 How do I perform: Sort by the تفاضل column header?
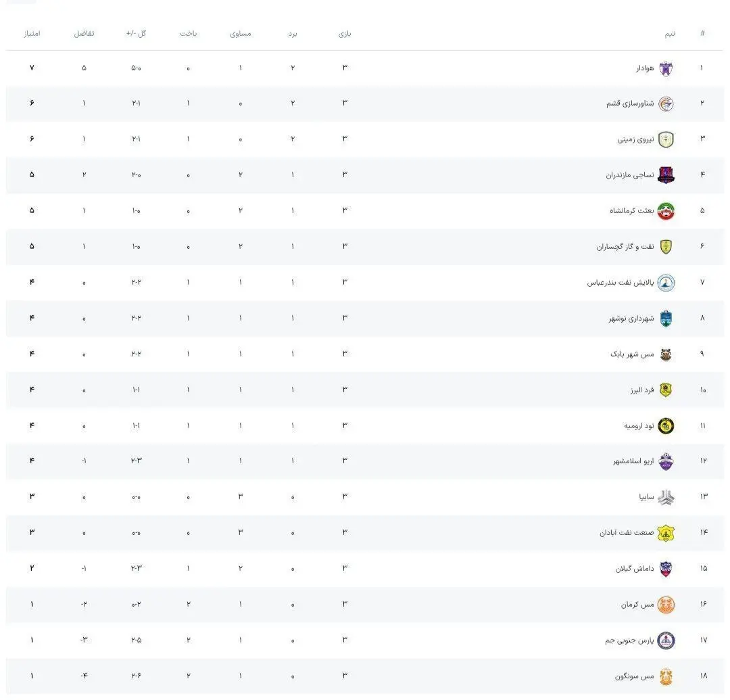(84, 34)
